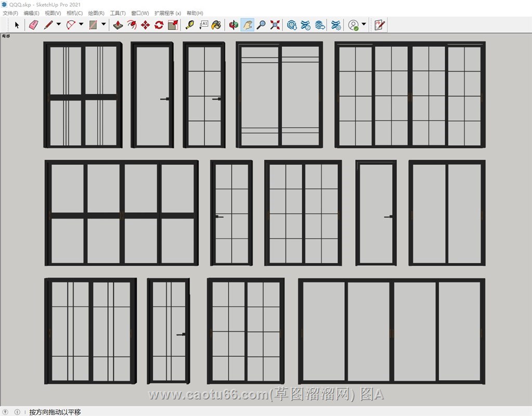532x416 pixels.
Task: Open the 相机(C) menu
Action: [x=75, y=13]
